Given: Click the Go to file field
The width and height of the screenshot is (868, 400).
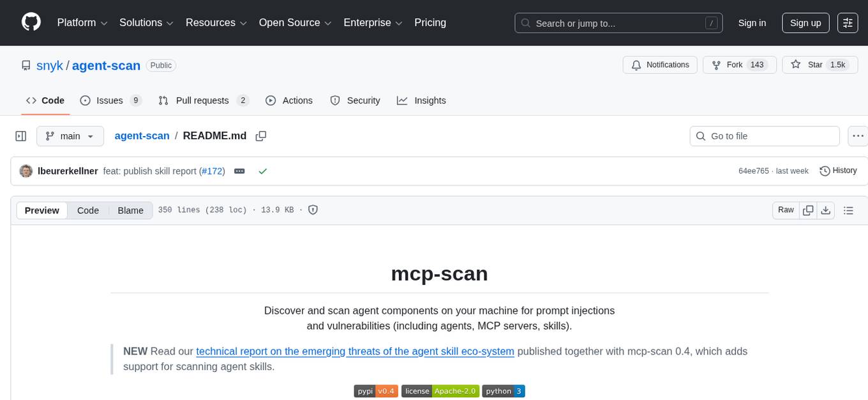Looking at the screenshot, I should [764, 135].
